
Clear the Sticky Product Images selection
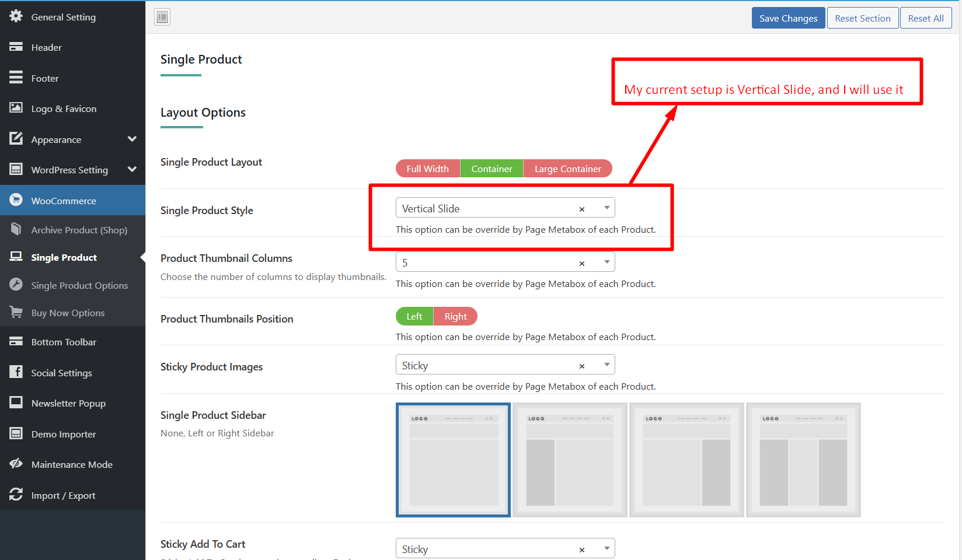(x=582, y=366)
